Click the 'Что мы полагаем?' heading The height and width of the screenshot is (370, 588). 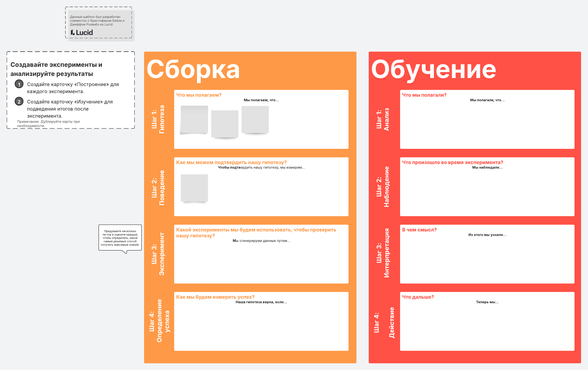click(199, 95)
